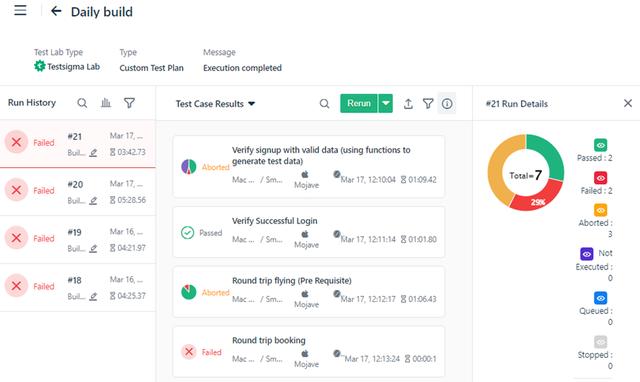Search within Test Case Results
This screenshot has width=640, height=382.
coord(324,104)
